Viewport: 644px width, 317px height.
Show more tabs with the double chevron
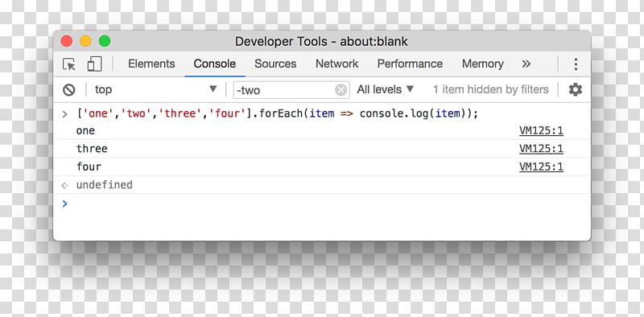[x=526, y=64]
